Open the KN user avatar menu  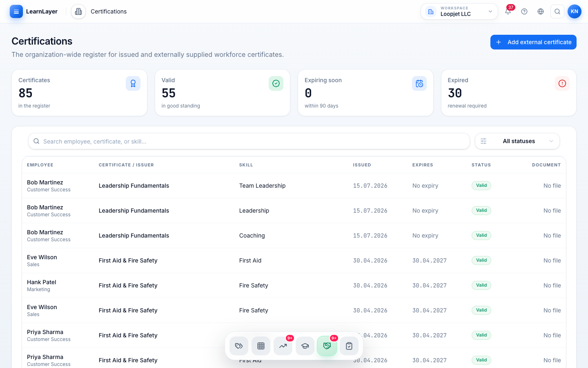pos(575,11)
